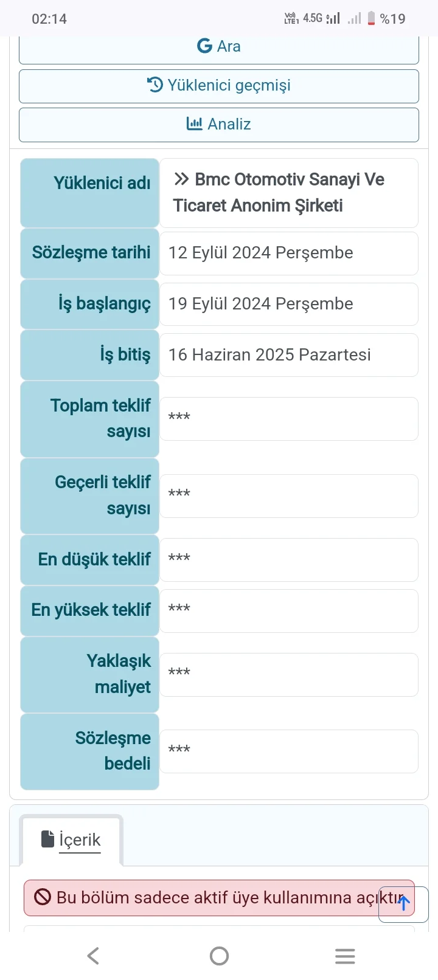This screenshot has height=980, width=438.
Task: Open Yüklenici geçmişi contractor history
Action: point(219,86)
